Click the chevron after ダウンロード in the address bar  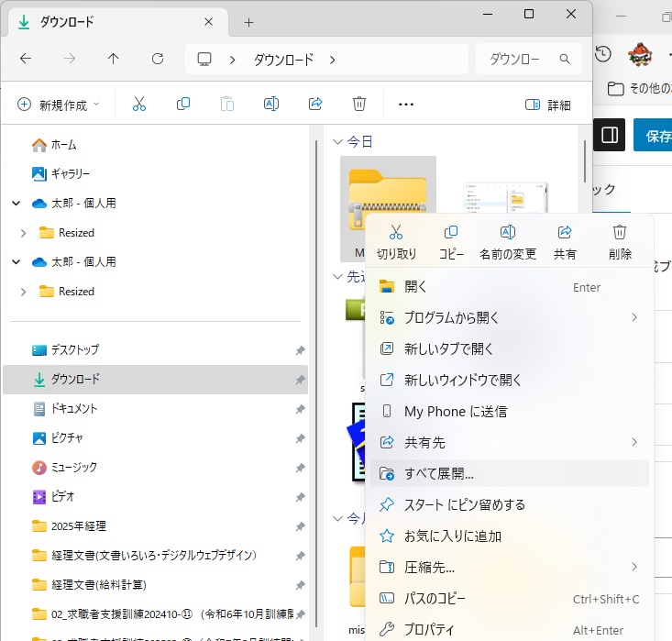click(x=332, y=60)
